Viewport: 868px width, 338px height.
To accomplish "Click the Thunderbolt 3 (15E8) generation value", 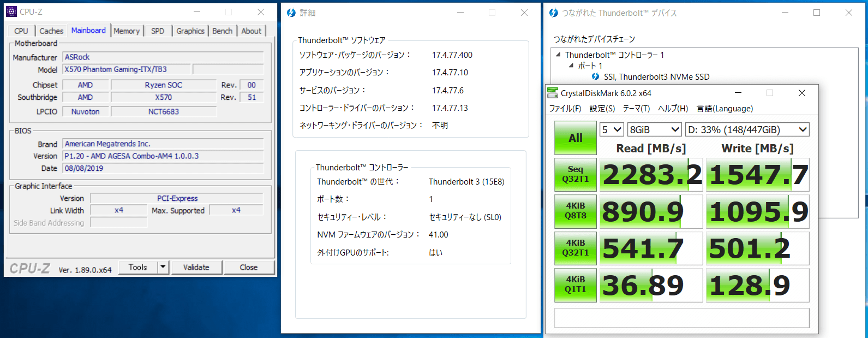I will pyautogui.click(x=466, y=181).
